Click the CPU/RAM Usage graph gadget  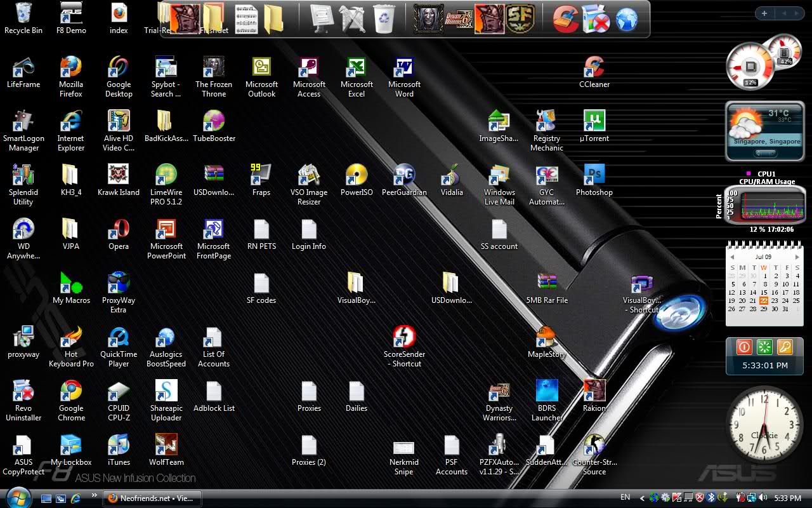tap(764, 205)
